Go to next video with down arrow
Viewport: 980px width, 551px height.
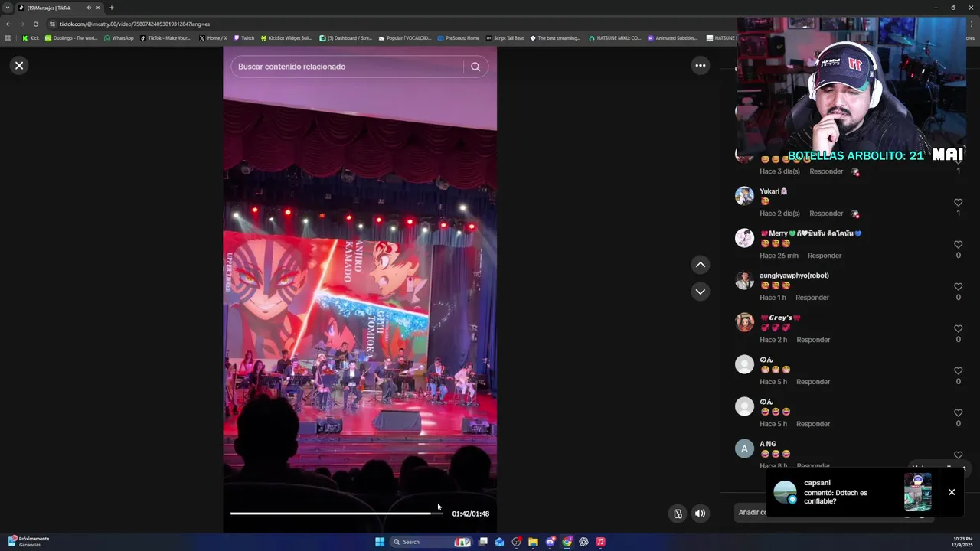[x=700, y=292]
